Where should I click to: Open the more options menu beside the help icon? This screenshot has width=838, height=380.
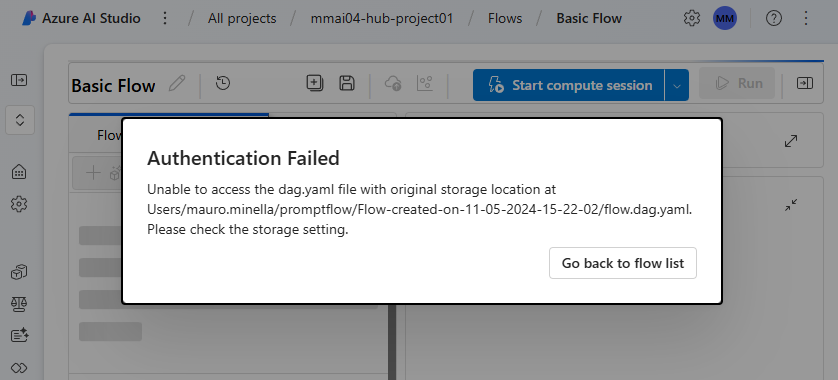point(806,19)
